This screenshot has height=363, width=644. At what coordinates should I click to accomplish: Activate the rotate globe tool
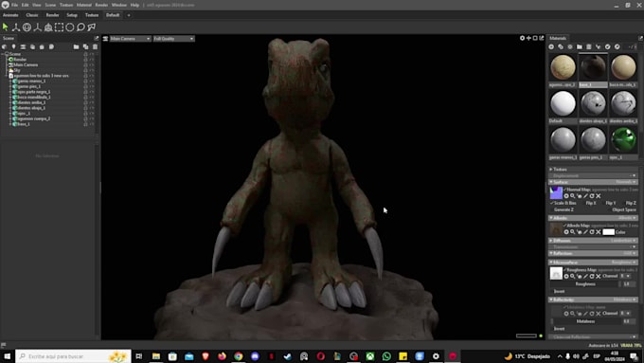[27, 27]
